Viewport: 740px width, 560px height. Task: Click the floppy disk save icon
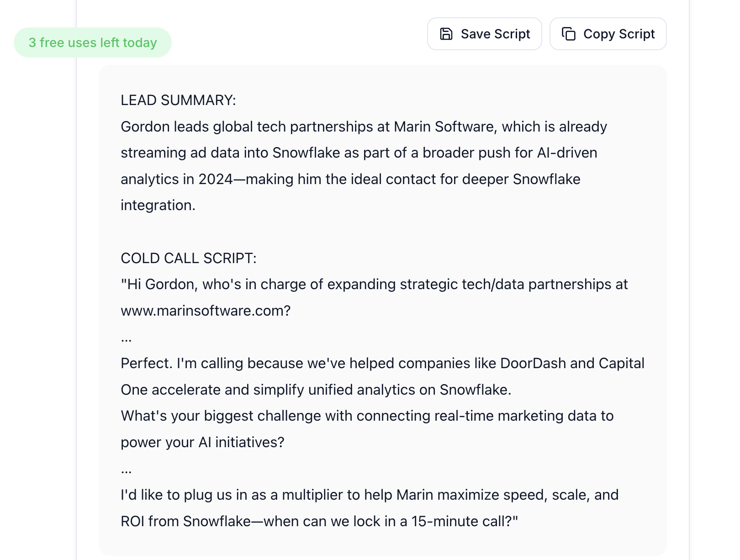click(446, 34)
